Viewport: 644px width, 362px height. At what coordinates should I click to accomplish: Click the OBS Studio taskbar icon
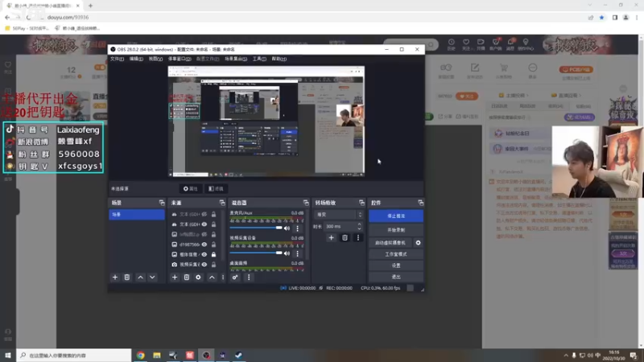(206, 356)
